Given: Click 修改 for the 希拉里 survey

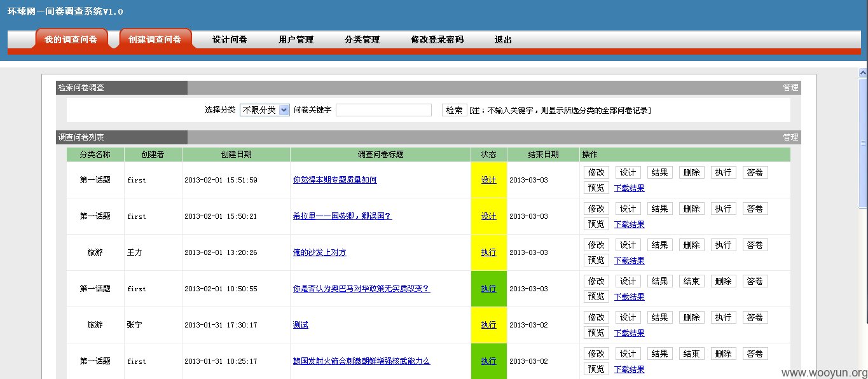Looking at the screenshot, I should click(596, 209).
